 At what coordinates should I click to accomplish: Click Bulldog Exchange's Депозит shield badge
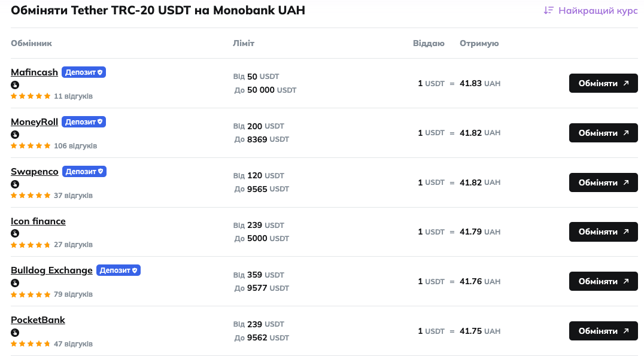[119, 270]
